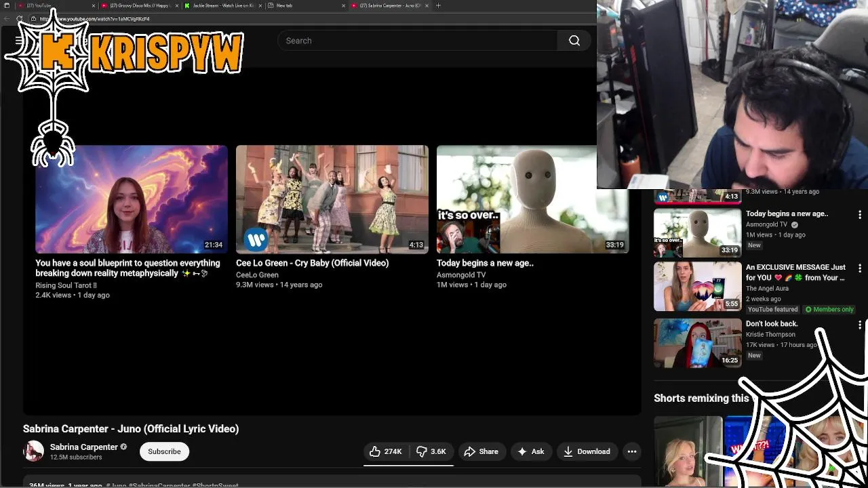
Task: Click the Ask AI button
Action: pyautogui.click(x=530, y=451)
